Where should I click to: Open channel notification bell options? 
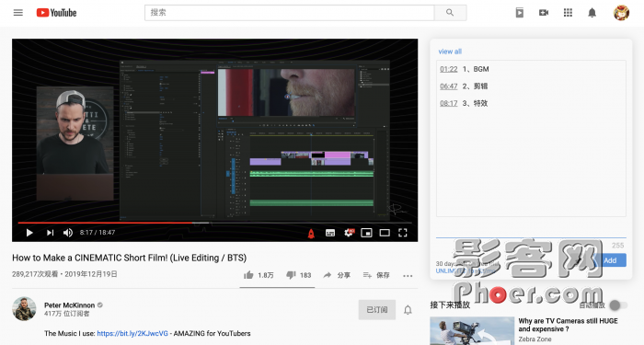408,310
